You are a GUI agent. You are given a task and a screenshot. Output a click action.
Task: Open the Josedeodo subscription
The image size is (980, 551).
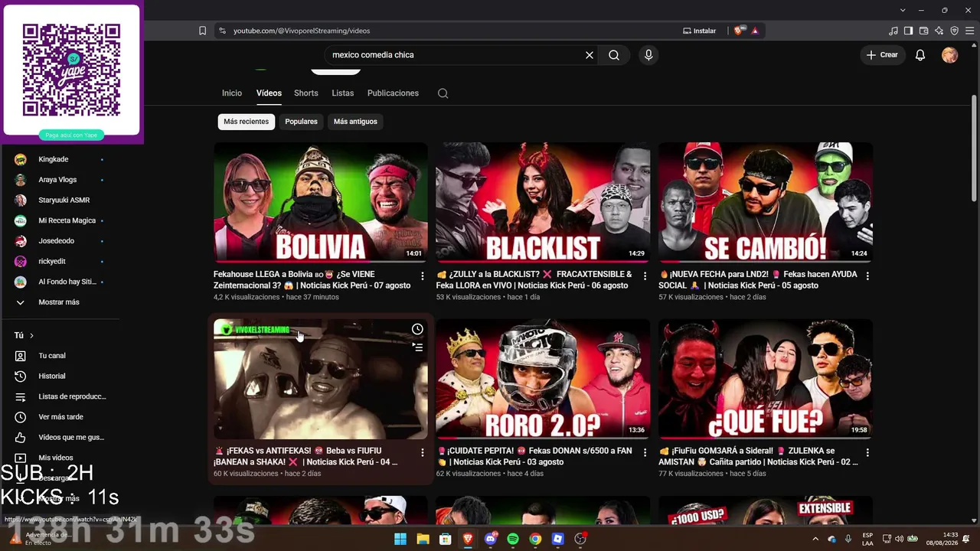57,241
